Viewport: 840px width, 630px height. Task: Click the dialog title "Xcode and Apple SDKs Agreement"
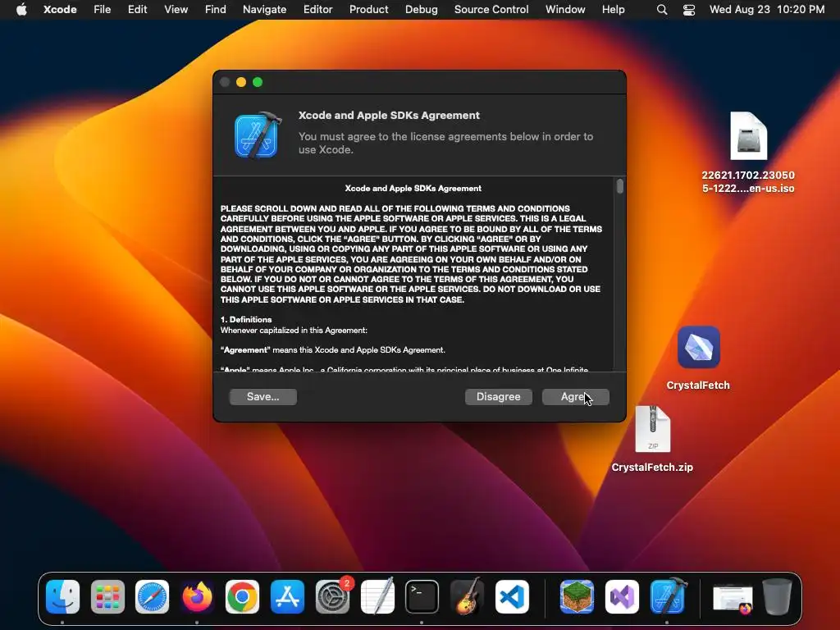(x=389, y=115)
